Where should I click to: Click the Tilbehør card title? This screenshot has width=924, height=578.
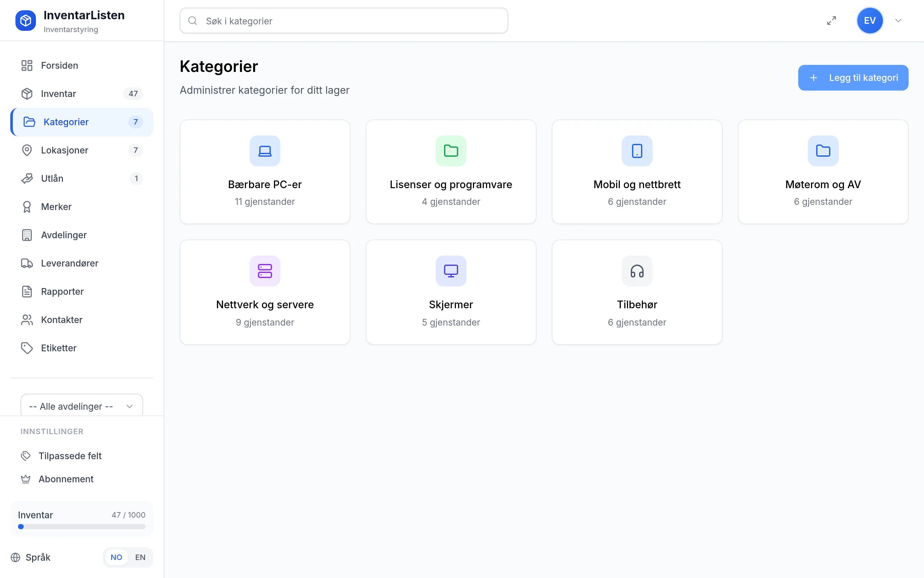click(637, 305)
